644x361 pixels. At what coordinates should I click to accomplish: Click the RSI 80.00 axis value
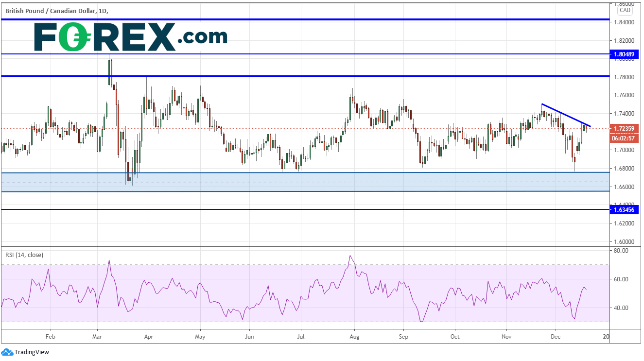coord(622,251)
